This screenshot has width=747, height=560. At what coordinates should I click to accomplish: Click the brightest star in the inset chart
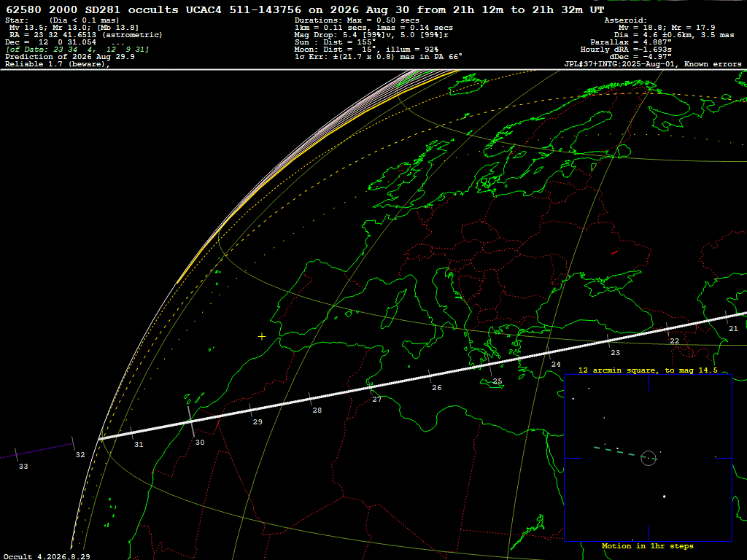pos(664,497)
